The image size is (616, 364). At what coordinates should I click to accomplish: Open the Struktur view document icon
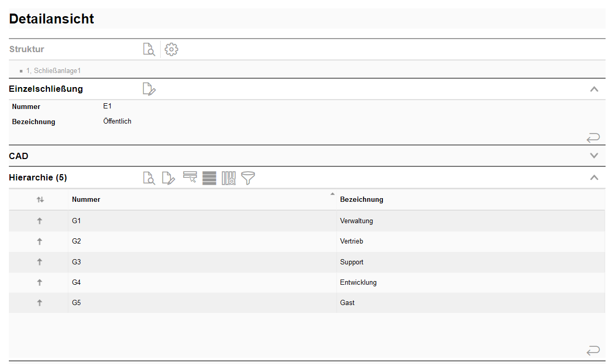[149, 50]
